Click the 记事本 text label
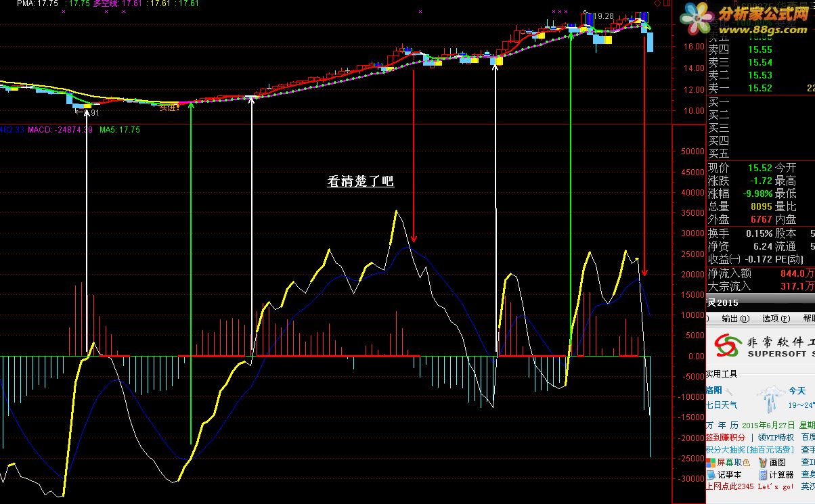The image size is (815, 504). [x=730, y=474]
